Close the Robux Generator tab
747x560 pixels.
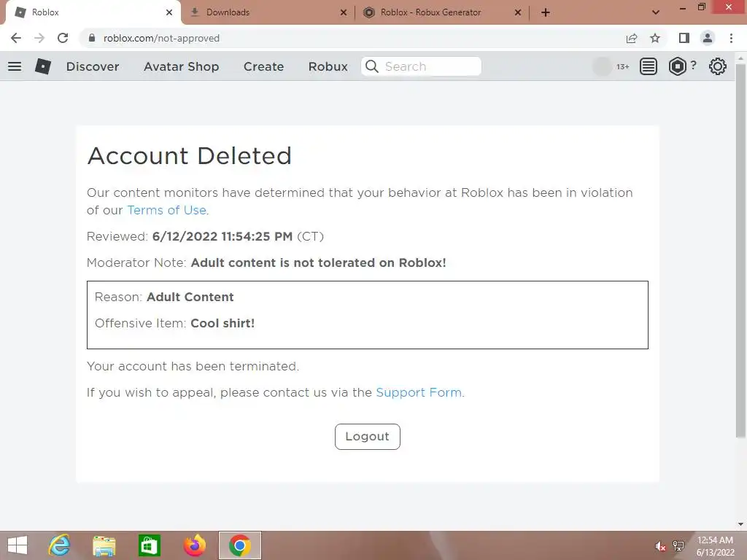click(x=518, y=12)
